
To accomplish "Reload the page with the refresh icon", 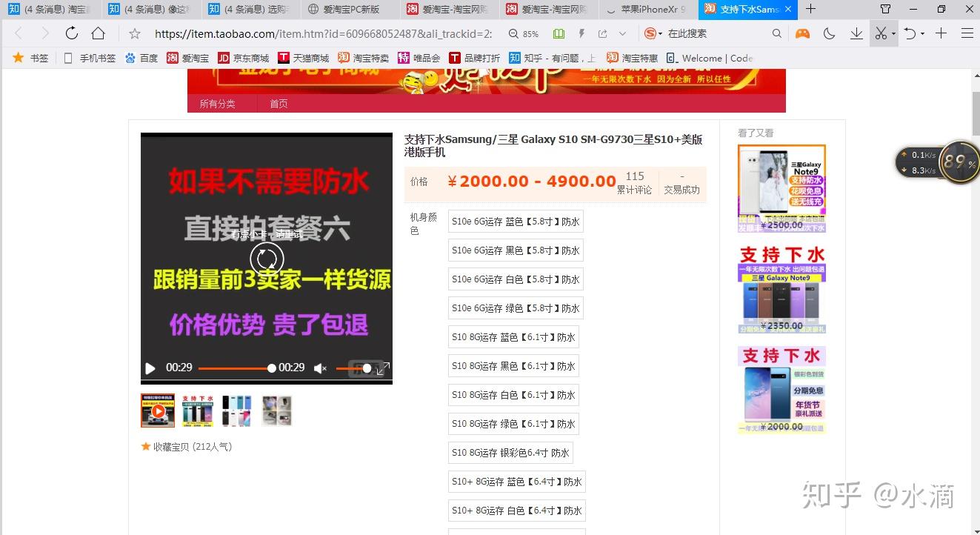I will tap(72, 33).
